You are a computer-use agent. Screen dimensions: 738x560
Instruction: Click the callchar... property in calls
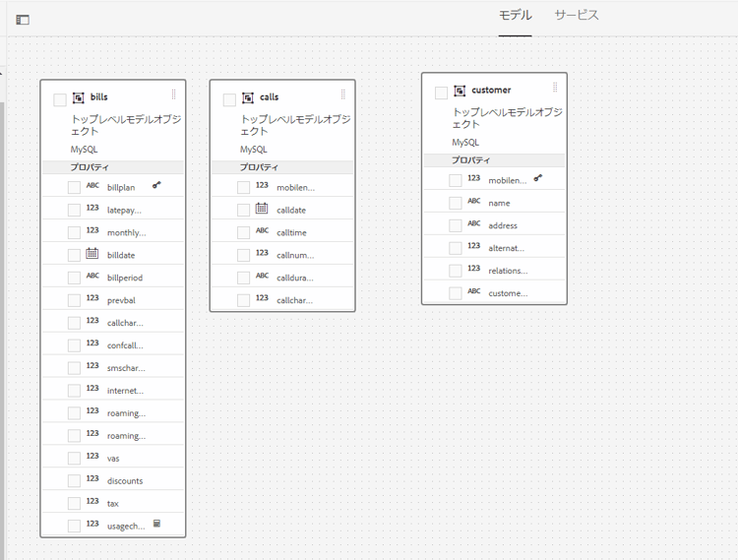click(x=294, y=300)
